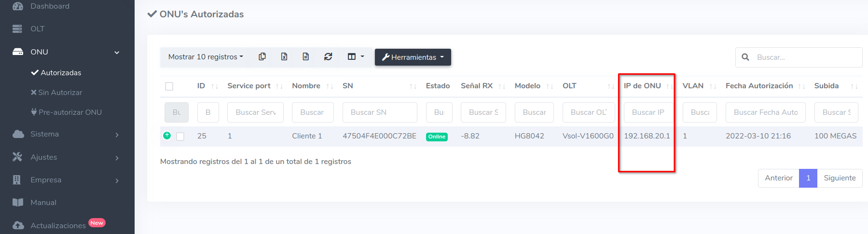This screenshot has height=234, width=868.
Task: Check the Cliente 1 row checkbox
Action: [x=180, y=137]
